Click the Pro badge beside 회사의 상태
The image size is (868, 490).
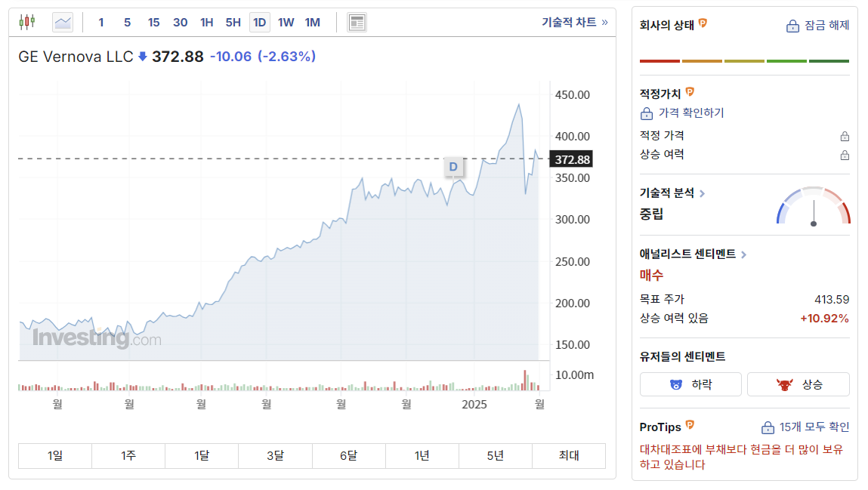pyautogui.click(x=703, y=23)
